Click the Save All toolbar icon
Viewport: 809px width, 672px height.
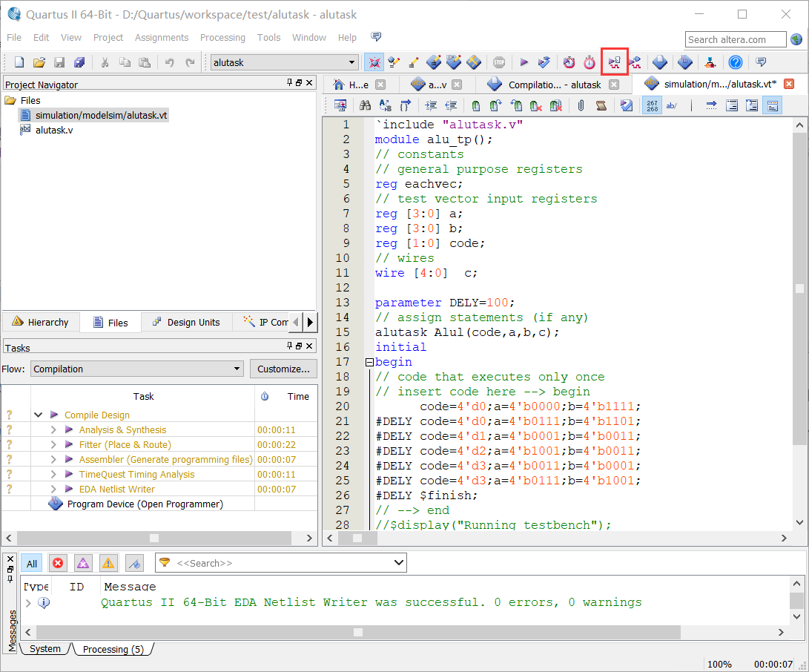79,62
